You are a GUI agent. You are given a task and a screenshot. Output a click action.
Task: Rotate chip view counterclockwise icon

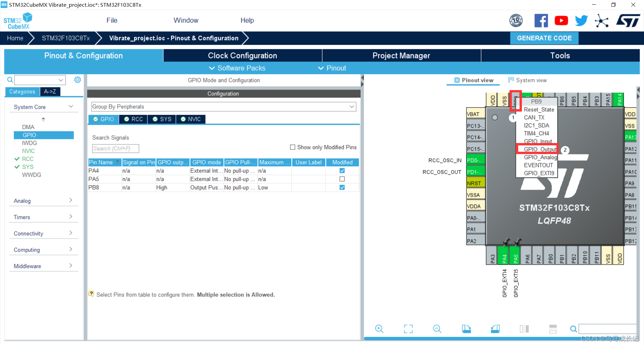tap(495, 329)
